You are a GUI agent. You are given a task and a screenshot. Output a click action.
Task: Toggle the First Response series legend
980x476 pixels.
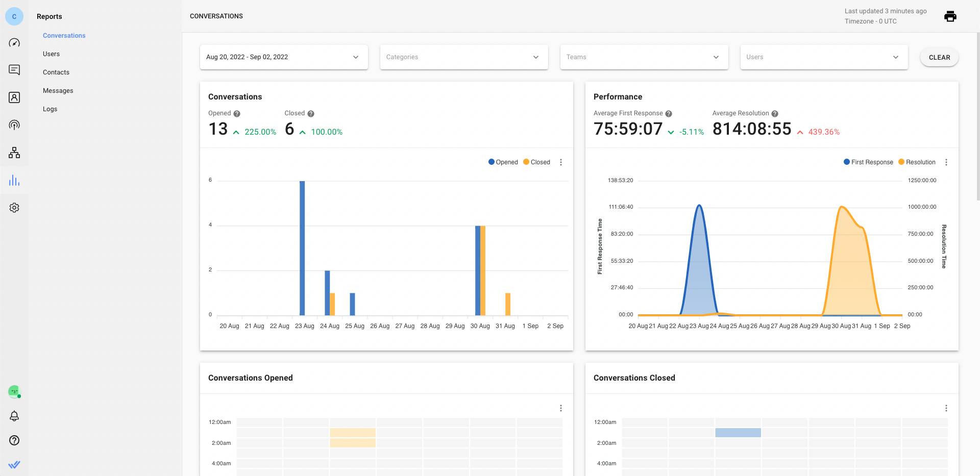point(868,162)
